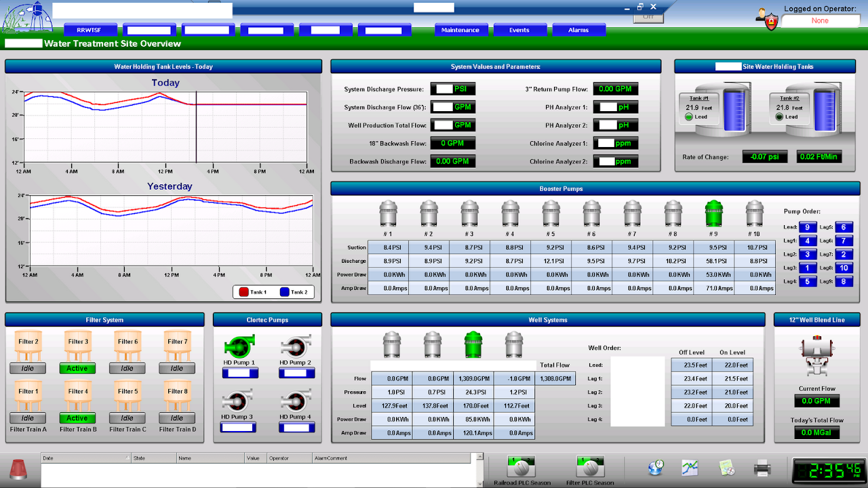
Task: Open the HD Pump 2 icon
Action: [295, 347]
